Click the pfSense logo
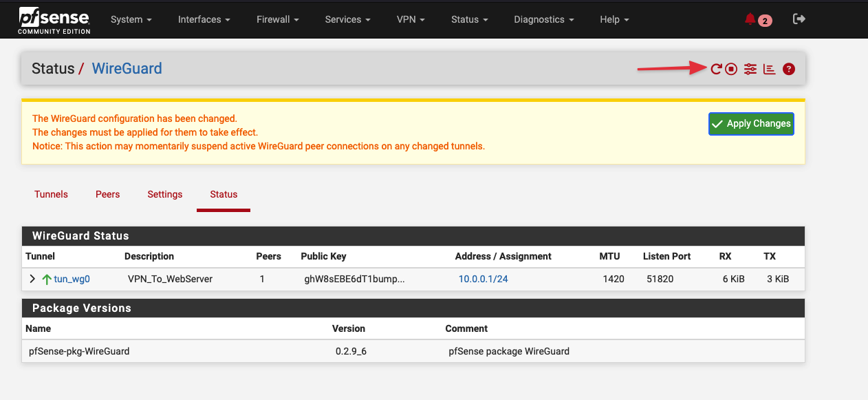The width and height of the screenshot is (868, 400). tap(54, 19)
